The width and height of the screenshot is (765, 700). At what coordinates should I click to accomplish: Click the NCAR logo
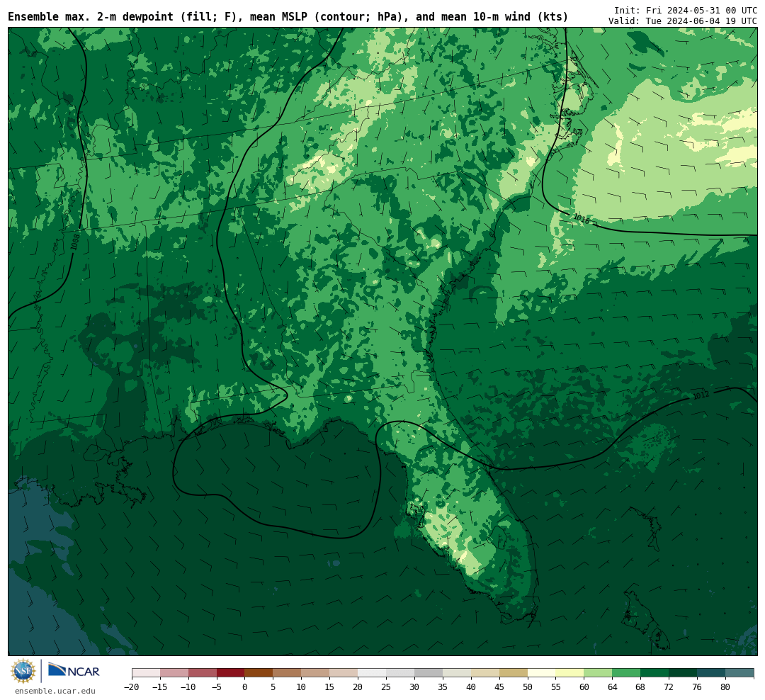coord(74,671)
